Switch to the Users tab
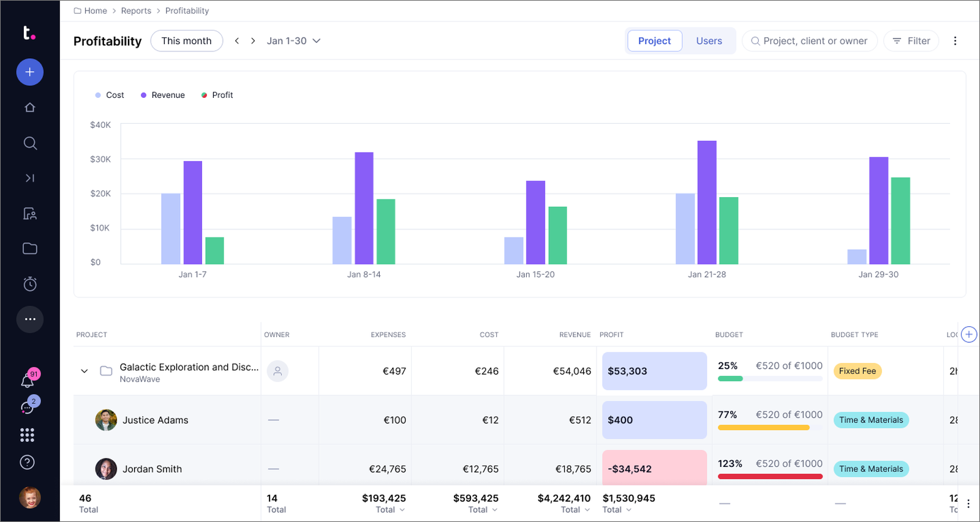980x522 pixels. [709, 41]
